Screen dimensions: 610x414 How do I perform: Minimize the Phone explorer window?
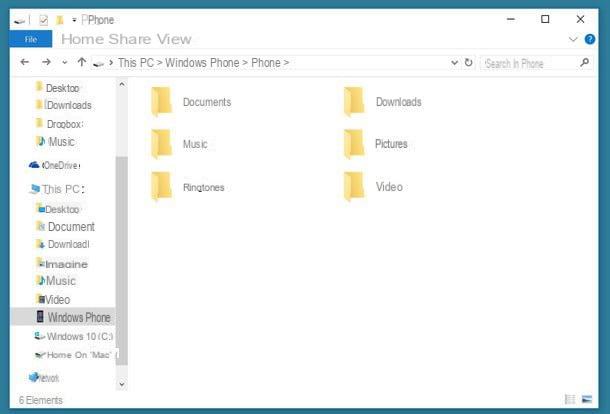coord(511,19)
